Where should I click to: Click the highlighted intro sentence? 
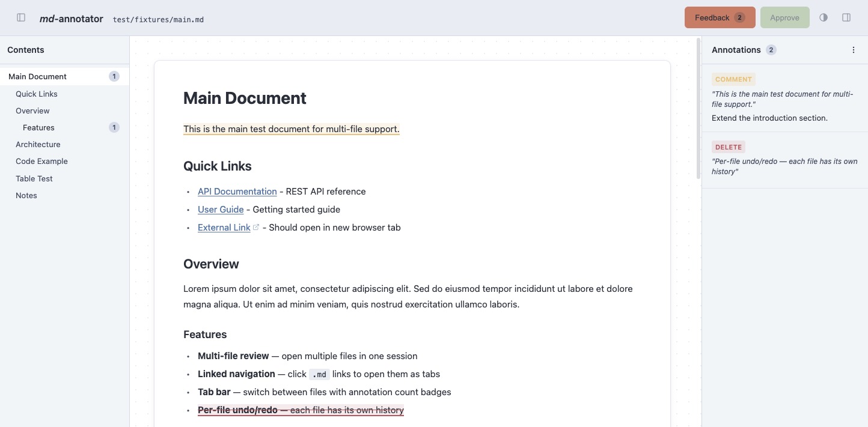pos(291,129)
